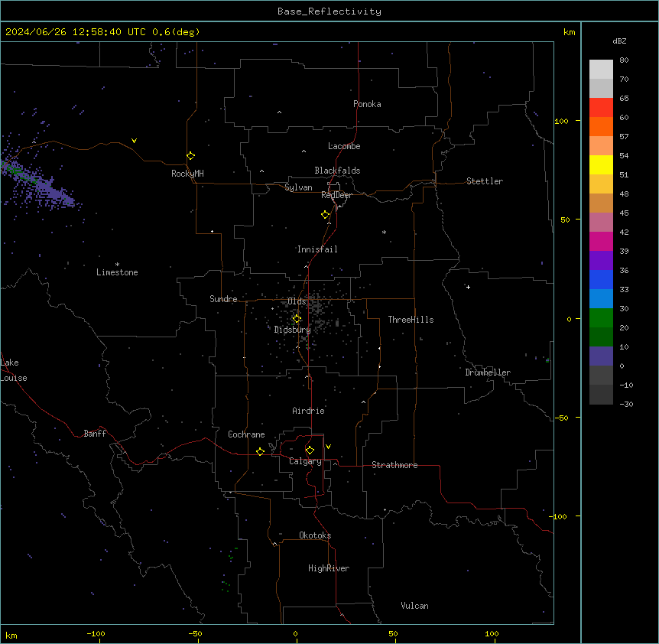This screenshot has width=659, height=644.
Task: Click the yellow V marker east of Calgary
Action: [328, 447]
